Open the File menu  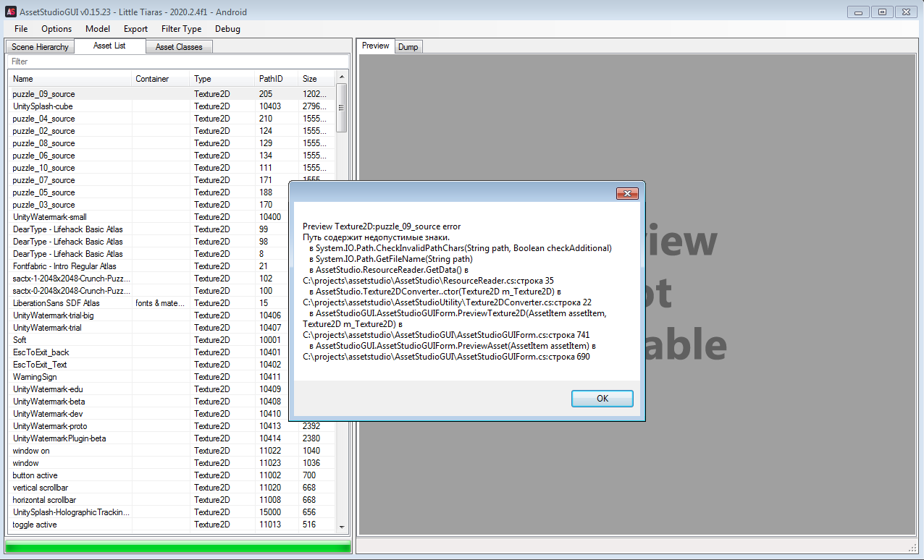click(x=20, y=29)
